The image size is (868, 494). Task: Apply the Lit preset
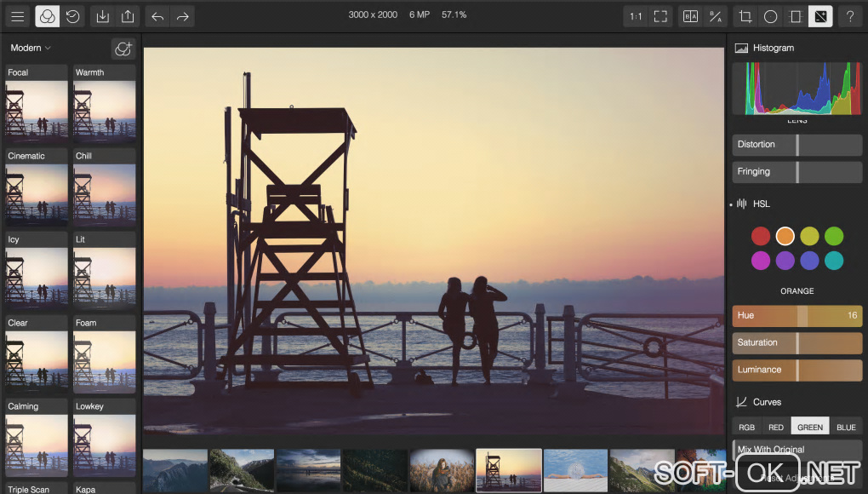pos(105,272)
